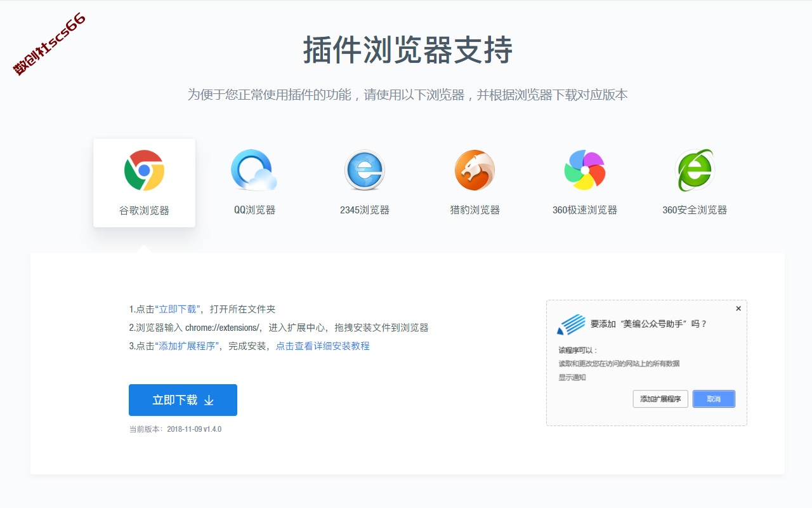
Task: Select the 360极速浏览器 pinwheel icon
Action: pos(585,170)
